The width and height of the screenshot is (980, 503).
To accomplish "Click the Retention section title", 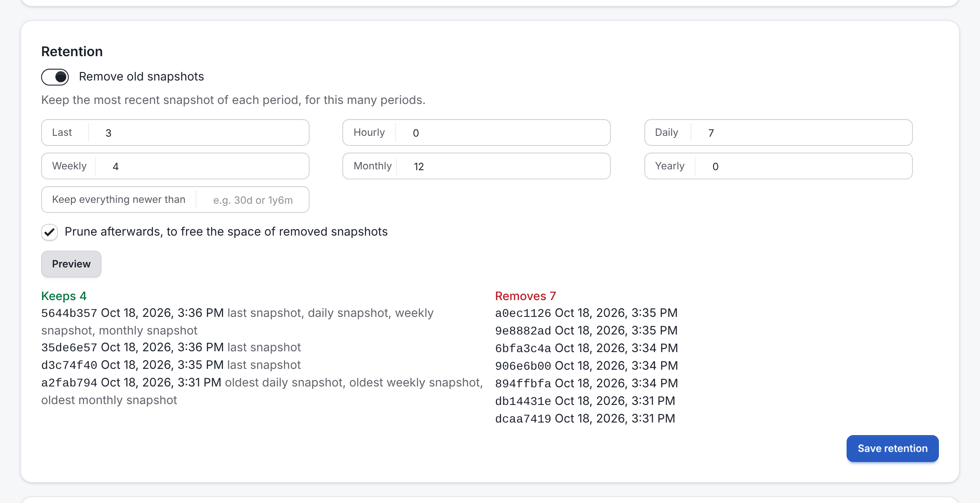I will click(72, 52).
